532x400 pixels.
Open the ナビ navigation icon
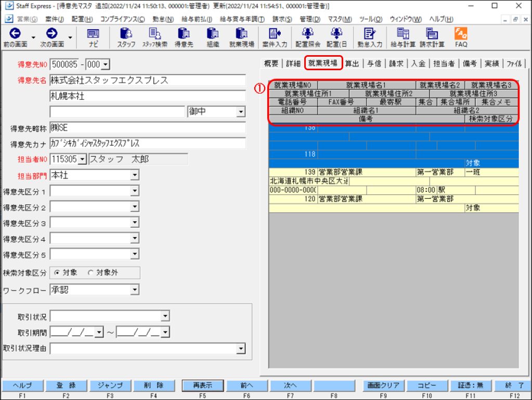click(93, 37)
